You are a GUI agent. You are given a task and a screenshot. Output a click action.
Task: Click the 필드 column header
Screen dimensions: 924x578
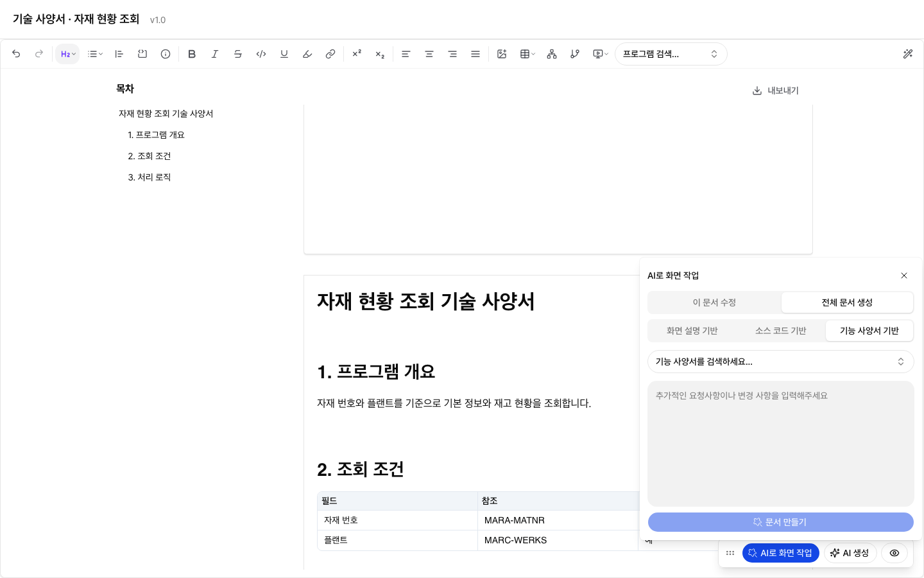pos(397,501)
